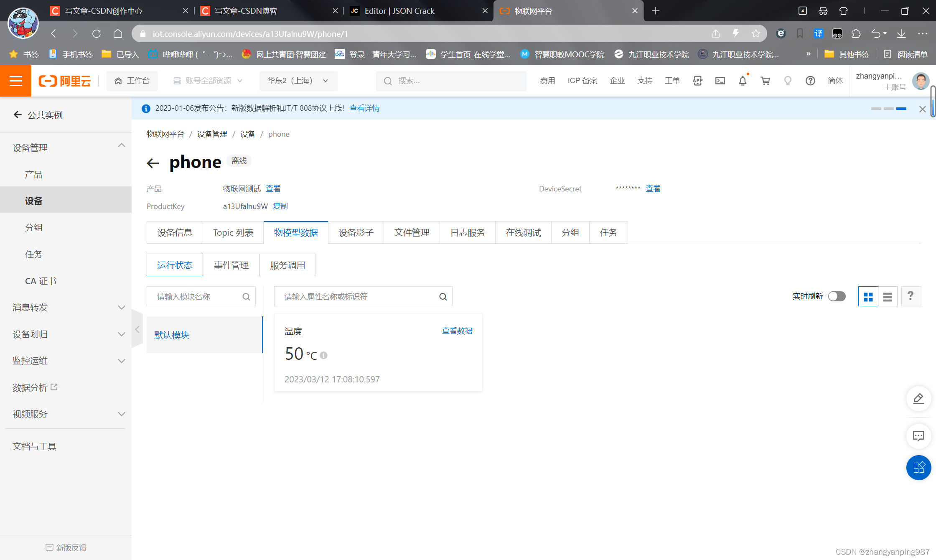This screenshot has height=560, width=936.
Task: Select the 事件管理 sub-tab
Action: pyautogui.click(x=231, y=265)
